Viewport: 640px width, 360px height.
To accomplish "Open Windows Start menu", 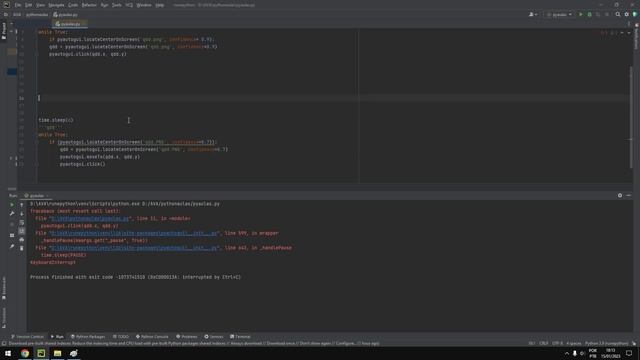I will [8, 353].
